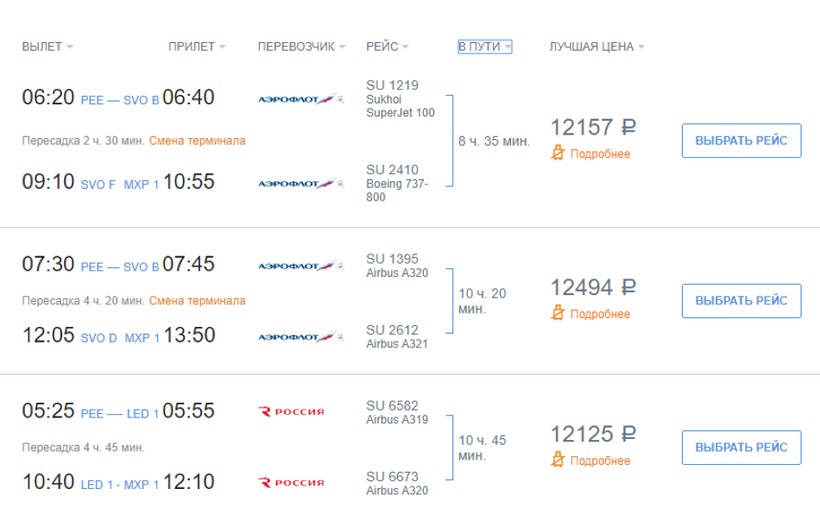Click the Aeroflot logo on flight SU 1219
Image resolution: width=820 pixels, height=514 pixels.
click(300, 99)
